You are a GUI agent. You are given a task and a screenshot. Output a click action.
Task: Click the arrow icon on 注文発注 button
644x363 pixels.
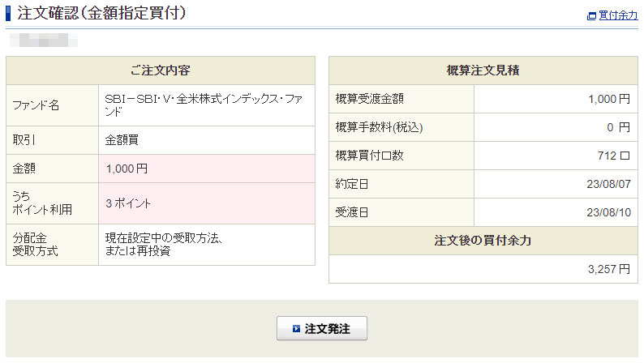click(296, 329)
